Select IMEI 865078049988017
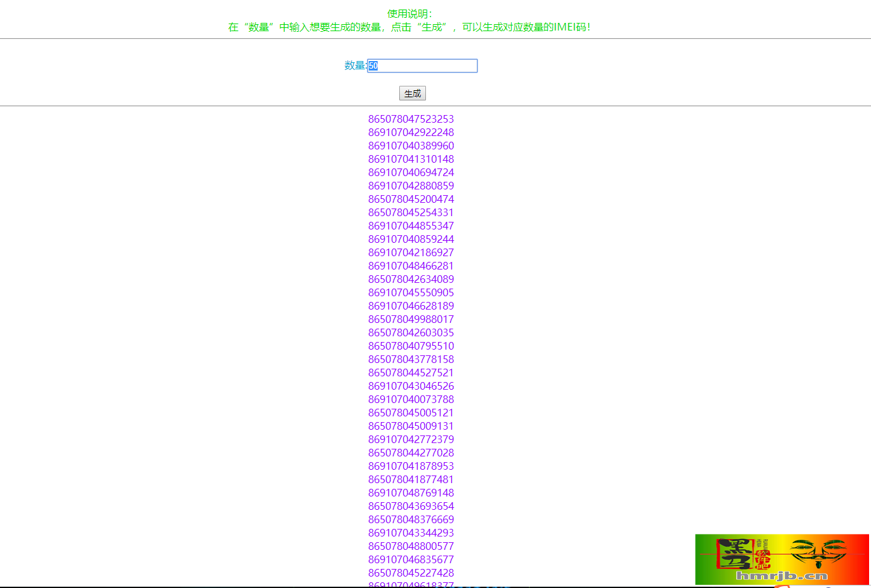 tap(411, 319)
